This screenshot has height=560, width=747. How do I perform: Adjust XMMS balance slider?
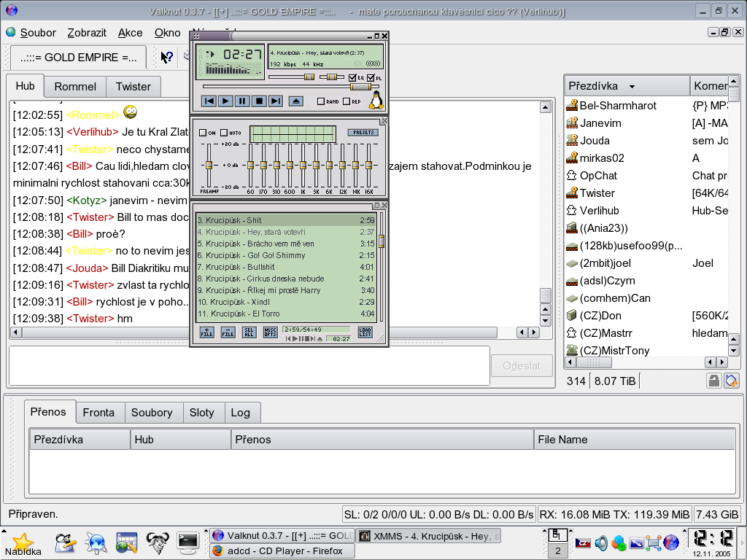332,77
